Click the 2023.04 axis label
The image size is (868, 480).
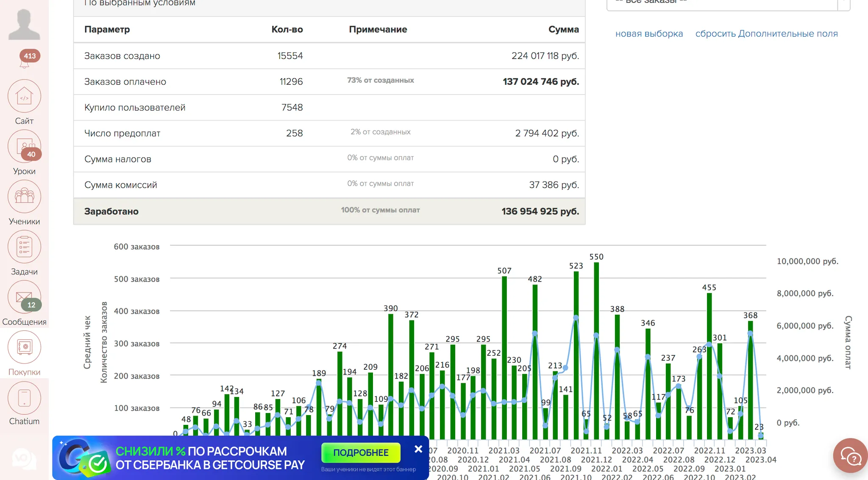(x=761, y=460)
